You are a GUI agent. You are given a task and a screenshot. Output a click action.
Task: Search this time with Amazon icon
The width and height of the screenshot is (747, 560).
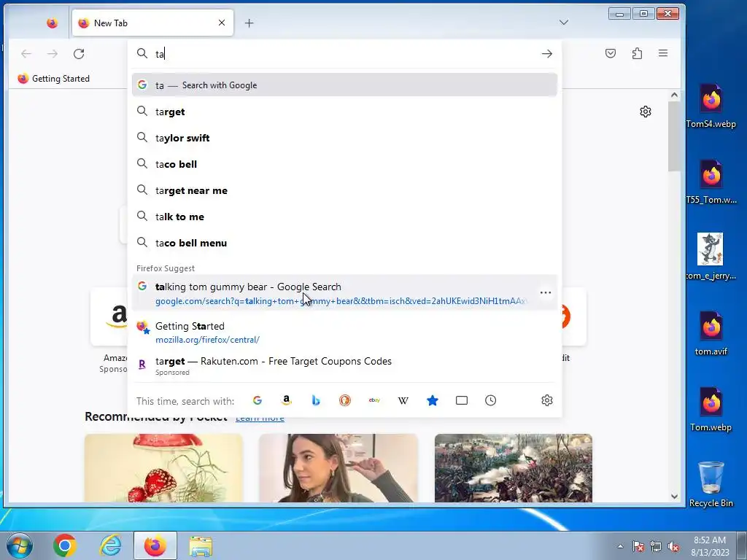tap(286, 400)
